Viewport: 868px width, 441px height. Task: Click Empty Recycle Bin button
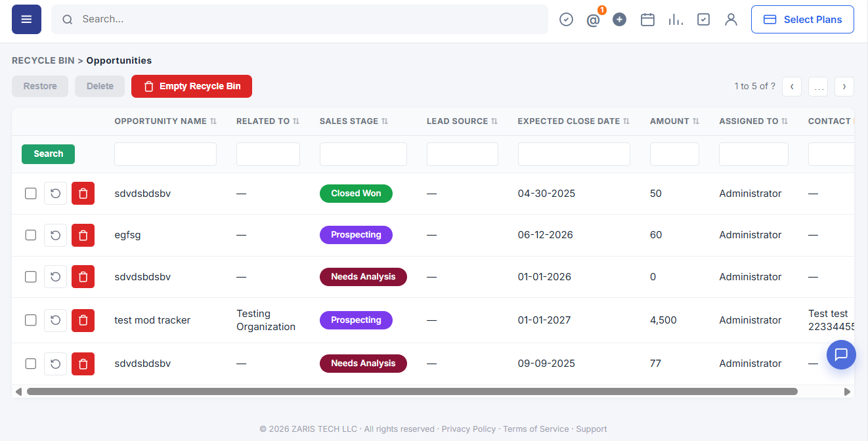pyautogui.click(x=192, y=86)
